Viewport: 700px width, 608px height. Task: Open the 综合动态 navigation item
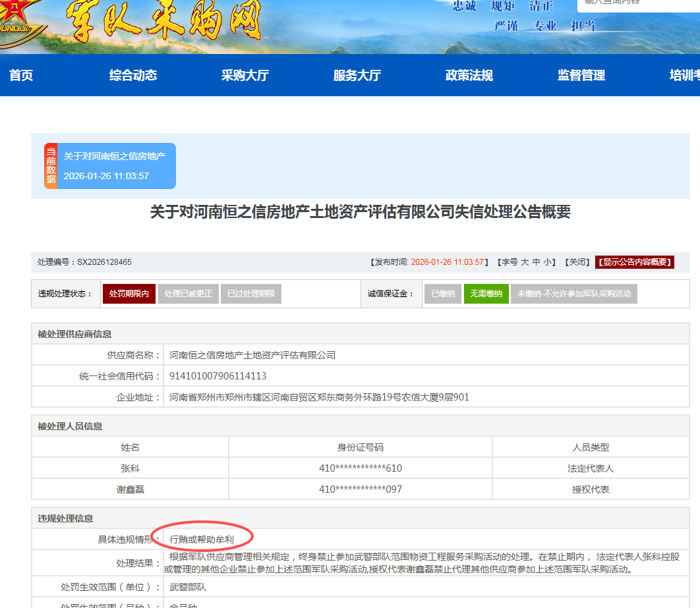pos(133,75)
